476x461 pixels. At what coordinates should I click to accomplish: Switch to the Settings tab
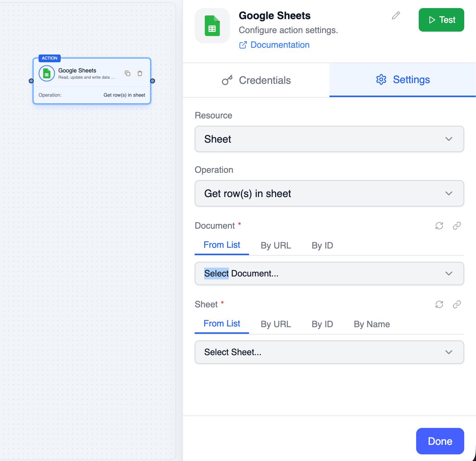click(x=403, y=80)
